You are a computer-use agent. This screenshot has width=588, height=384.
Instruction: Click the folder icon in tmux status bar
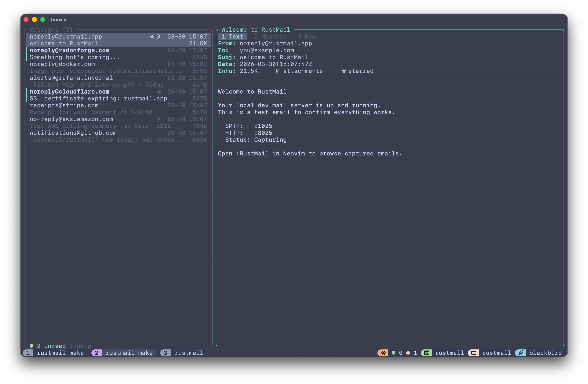coord(474,353)
